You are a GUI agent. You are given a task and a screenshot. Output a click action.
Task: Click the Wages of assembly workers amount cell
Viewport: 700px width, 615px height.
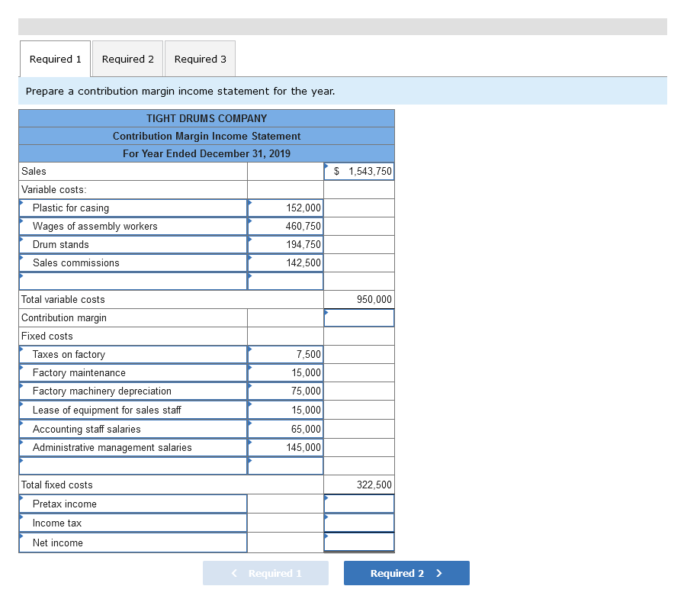pyautogui.click(x=285, y=226)
